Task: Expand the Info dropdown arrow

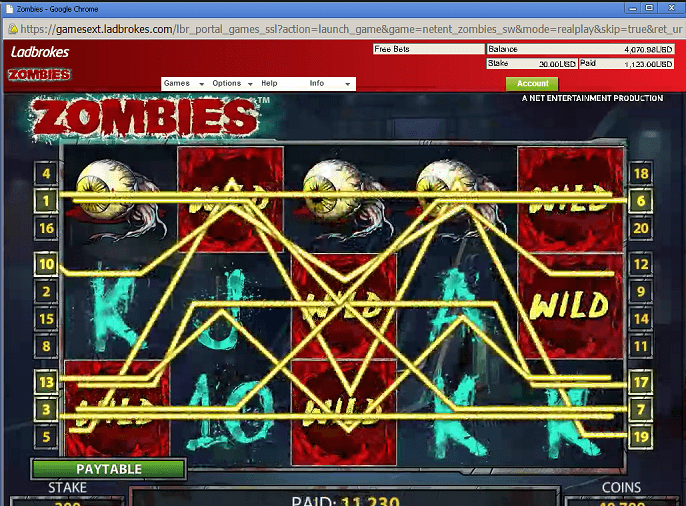Action: point(348,84)
